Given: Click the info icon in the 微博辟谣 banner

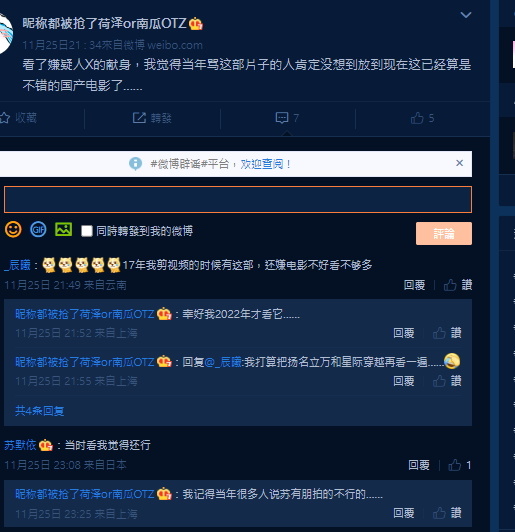Looking at the screenshot, I should tap(135, 164).
